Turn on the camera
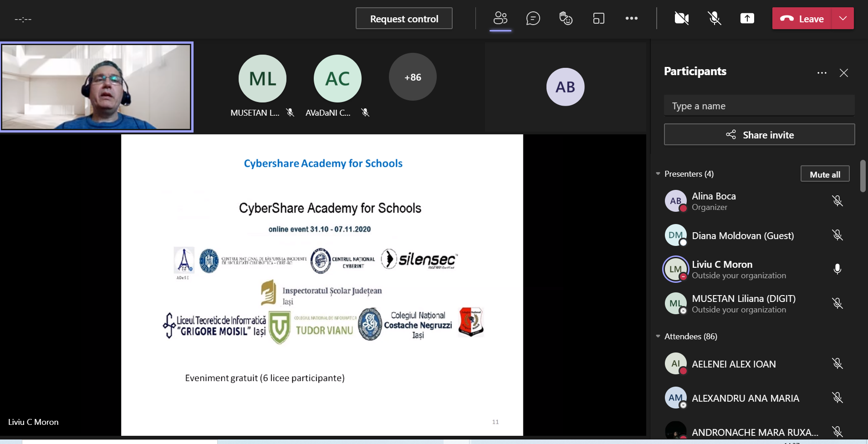868x444 pixels. tap(681, 18)
